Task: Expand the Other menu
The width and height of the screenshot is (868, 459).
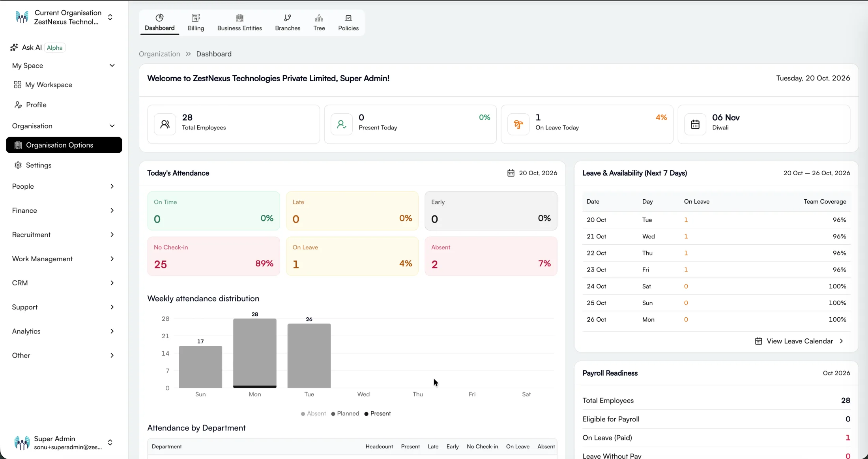Action: click(x=64, y=356)
